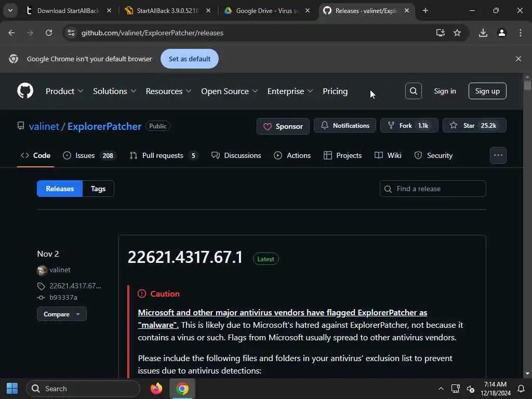The height and width of the screenshot is (399, 532).
Task: Reload the page with the refresh icon
Action: point(49,33)
